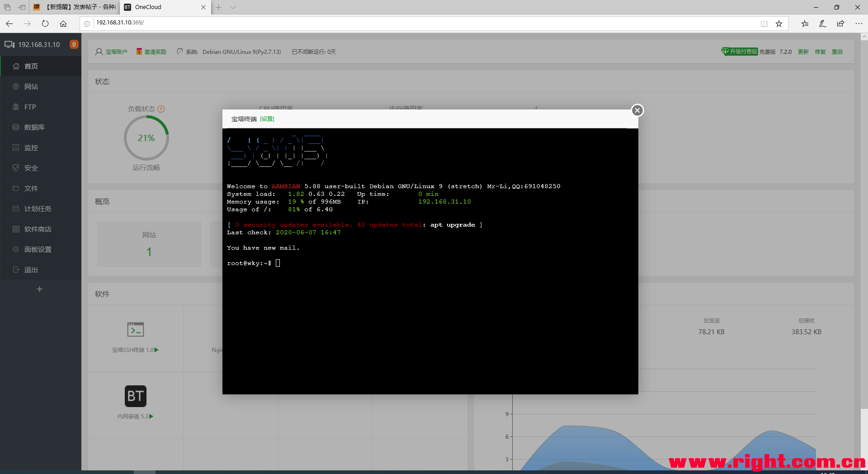Open 面板设置 panel settings item
The width and height of the screenshot is (868, 474).
[41, 249]
